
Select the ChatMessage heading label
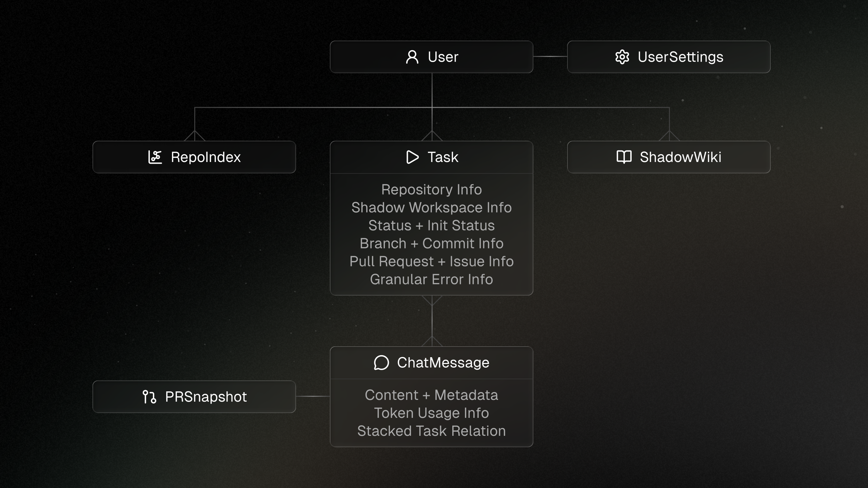(x=443, y=363)
